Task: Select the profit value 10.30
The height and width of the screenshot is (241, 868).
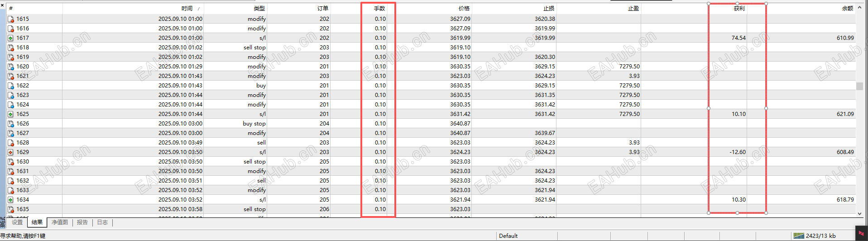Action: [x=739, y=200]
